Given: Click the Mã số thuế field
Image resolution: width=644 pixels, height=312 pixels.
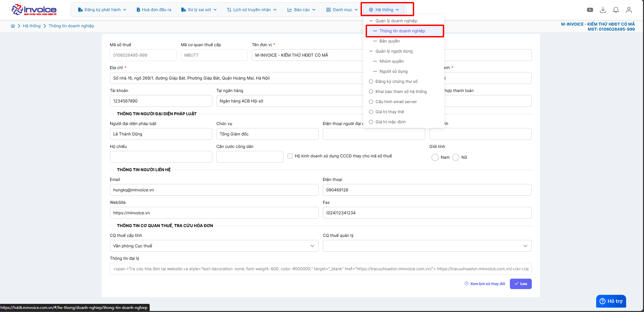Looking at the screenshot, I should 143,55.
